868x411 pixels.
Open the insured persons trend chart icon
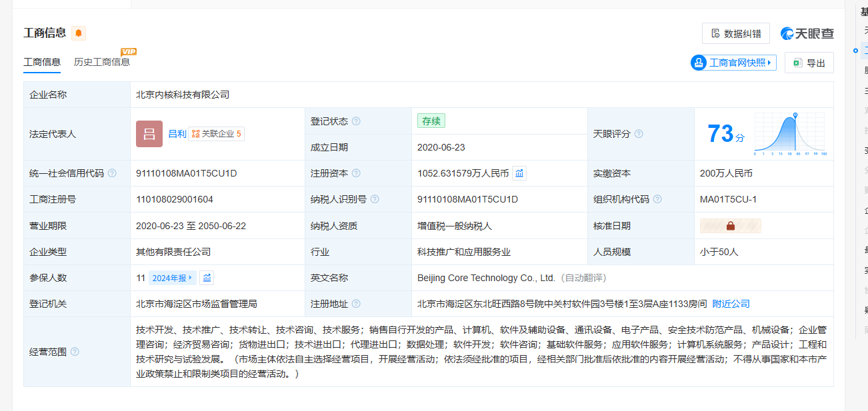coord(207,278)
